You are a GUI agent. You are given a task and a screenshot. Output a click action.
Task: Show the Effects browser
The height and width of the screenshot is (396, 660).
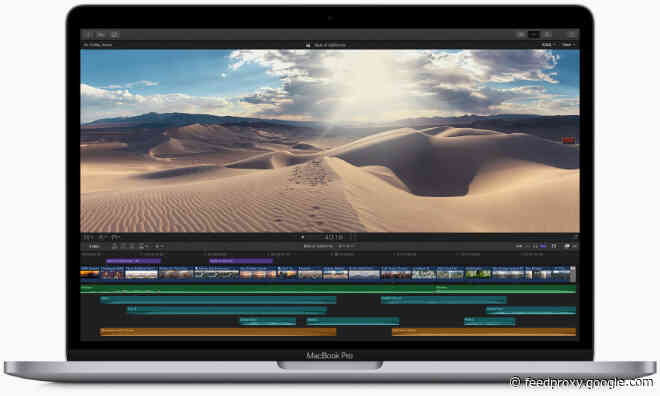pos(567,246)
